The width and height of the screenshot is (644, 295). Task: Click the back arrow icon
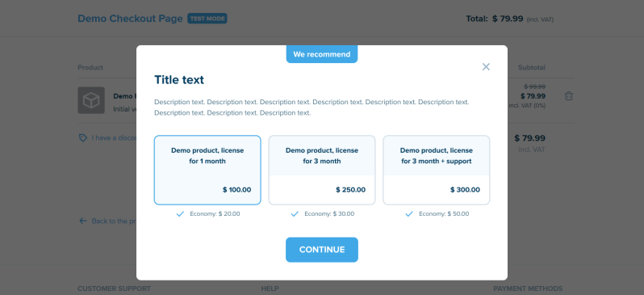tap(83, 221)
